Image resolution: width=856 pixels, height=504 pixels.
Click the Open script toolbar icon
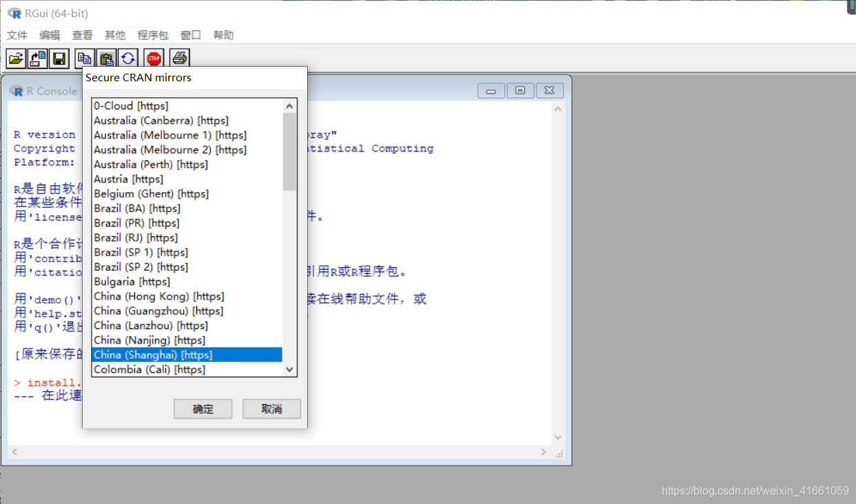pyautogui.click(x=16, y=59)
